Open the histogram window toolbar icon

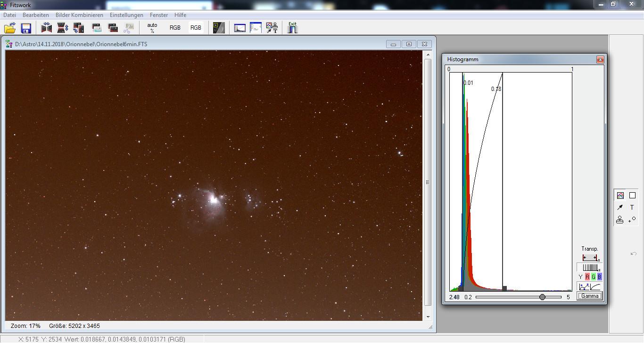pyautogui.click(x=240, y=28)
